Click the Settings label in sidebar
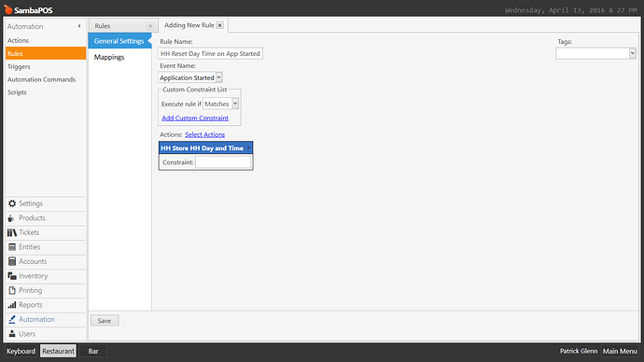The height and width of the screenshot is (362, 644). (x=31, y=203)
